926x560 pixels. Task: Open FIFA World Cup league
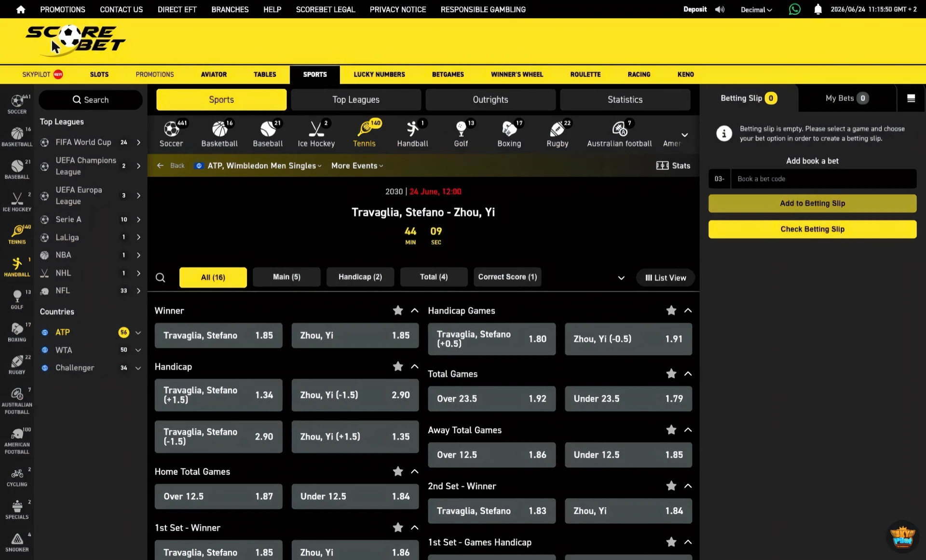[91, 142]
